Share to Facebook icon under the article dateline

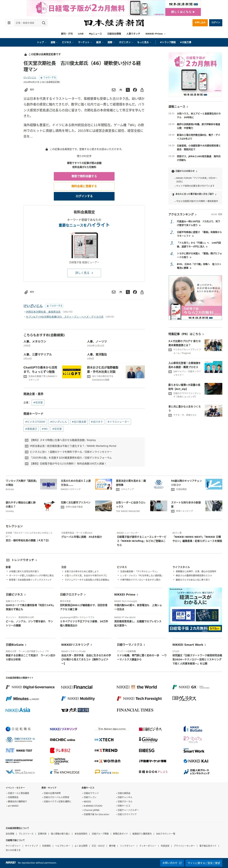click(x=135, y=90)
